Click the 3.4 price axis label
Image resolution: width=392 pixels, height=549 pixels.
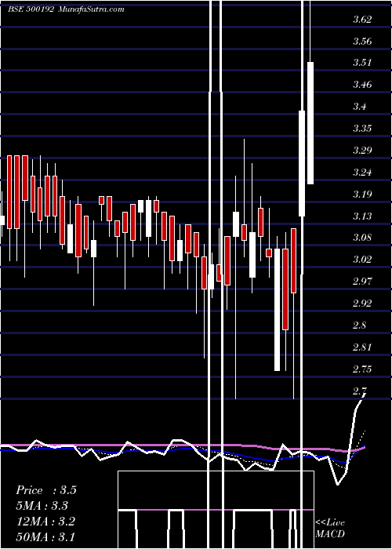click(x=359, y=107)
